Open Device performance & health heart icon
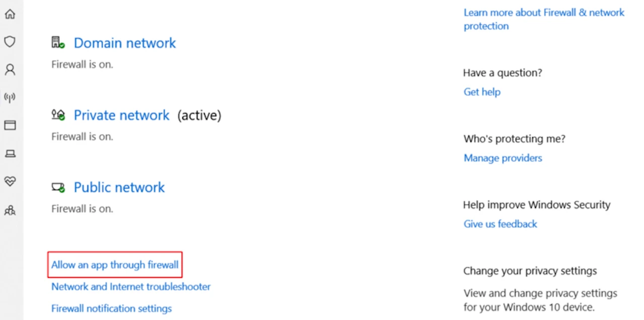 click(10, 181)
